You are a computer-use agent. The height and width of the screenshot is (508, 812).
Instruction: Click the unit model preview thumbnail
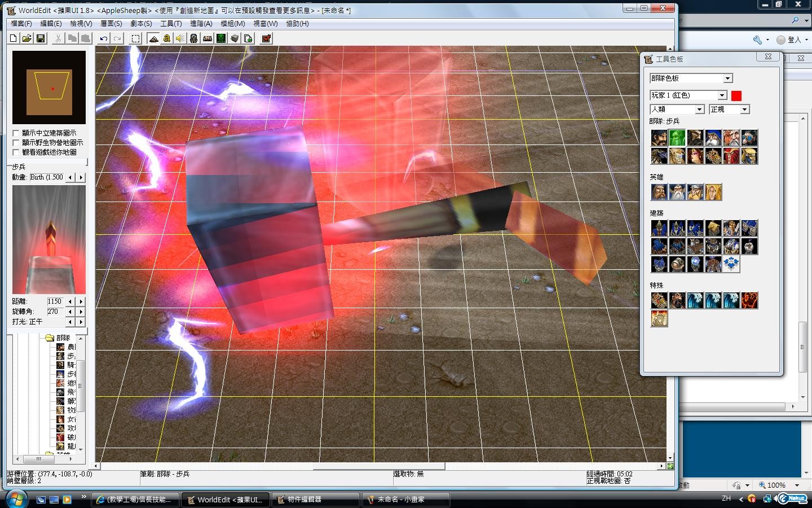(x=49, y=239)
